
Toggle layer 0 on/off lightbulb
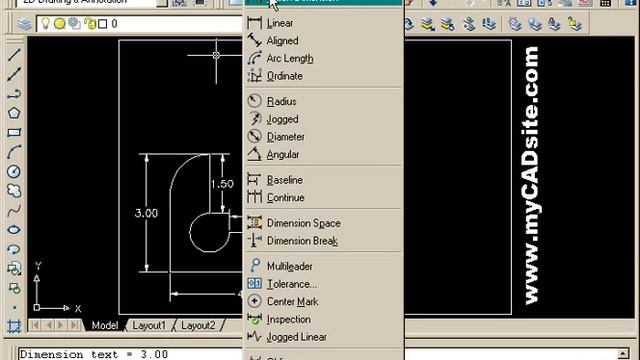pyautogui.click(x=45, y=24)
